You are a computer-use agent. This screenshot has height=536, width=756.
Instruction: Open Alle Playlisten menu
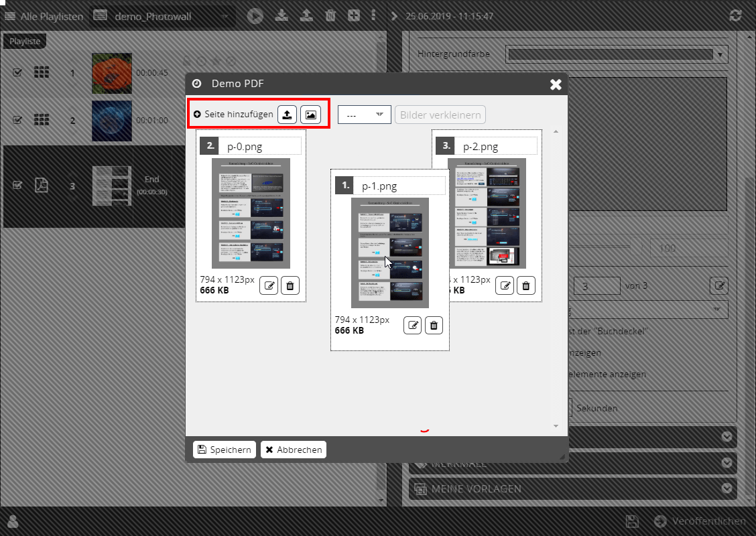click(44, 15)
